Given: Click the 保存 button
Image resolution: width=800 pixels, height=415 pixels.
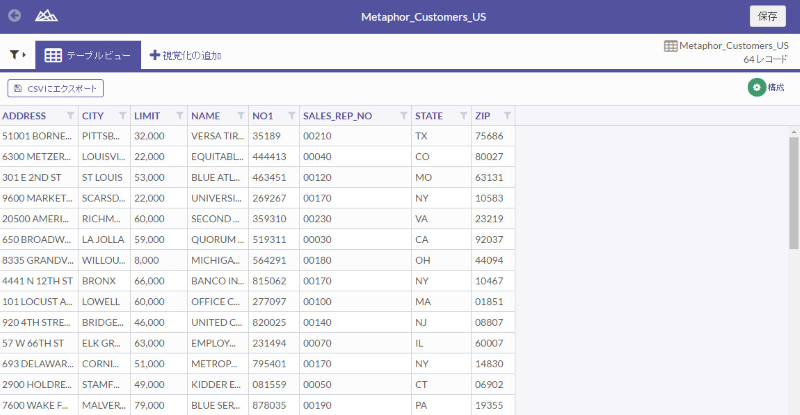Looking at the screenshot, I should 767,16.
